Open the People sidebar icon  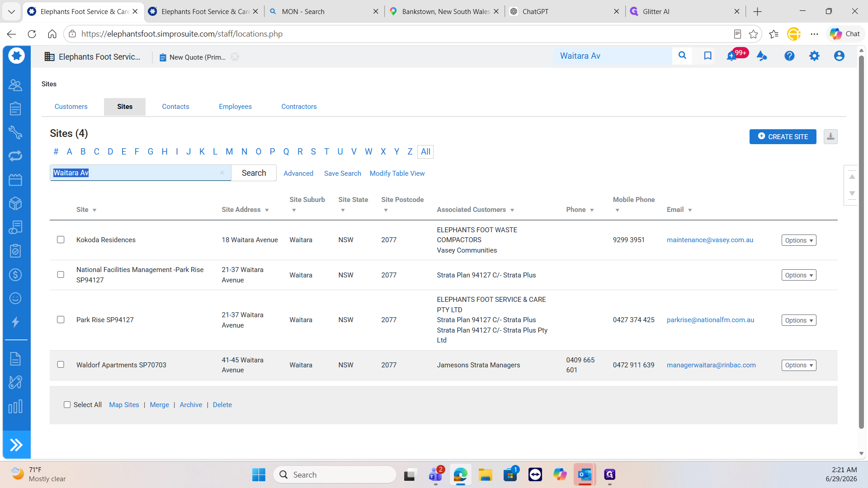click(15, 84)
